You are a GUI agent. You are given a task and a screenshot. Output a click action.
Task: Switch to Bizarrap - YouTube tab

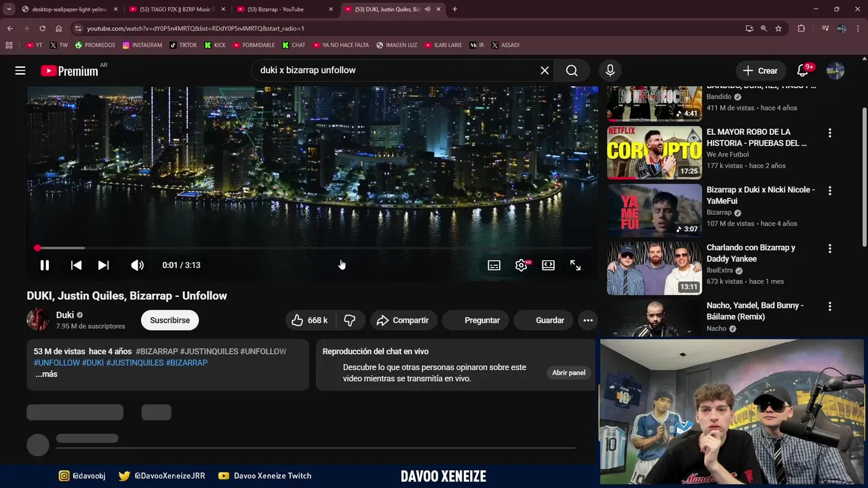[x=283, y=9]
